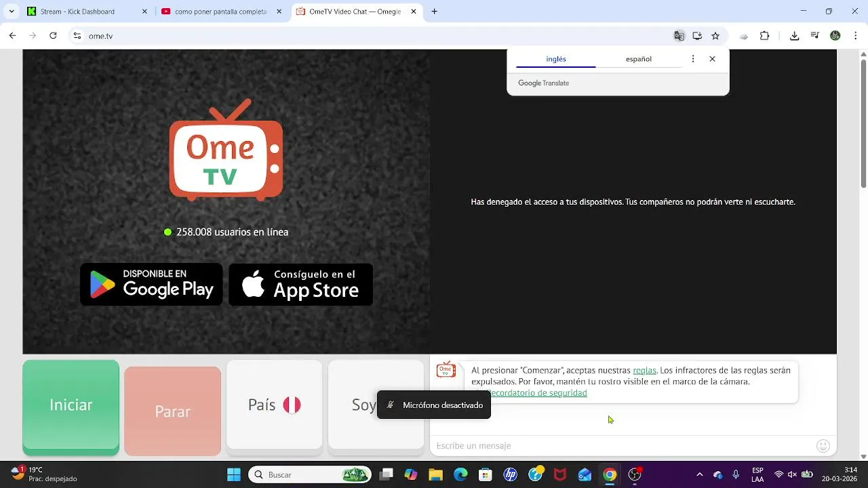868x488 pixels.
Task: Open the tab search dropdown arrow
Action: [x=11, y=12]
